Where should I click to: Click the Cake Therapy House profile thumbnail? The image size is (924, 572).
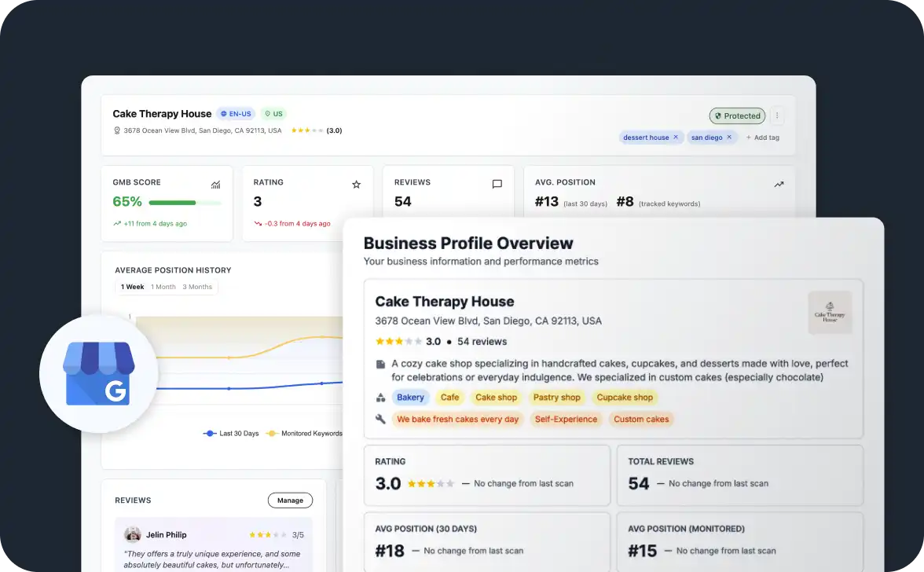click(830, 312)
